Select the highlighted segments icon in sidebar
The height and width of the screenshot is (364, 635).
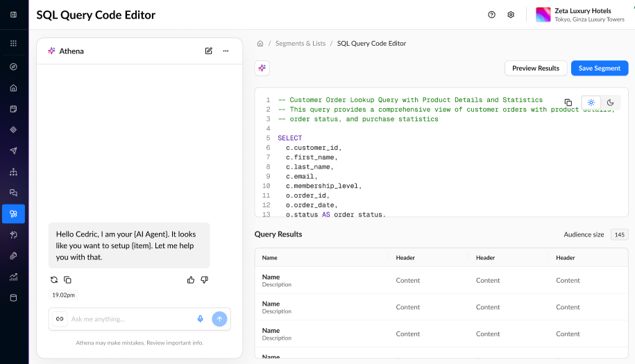(13, 214)
